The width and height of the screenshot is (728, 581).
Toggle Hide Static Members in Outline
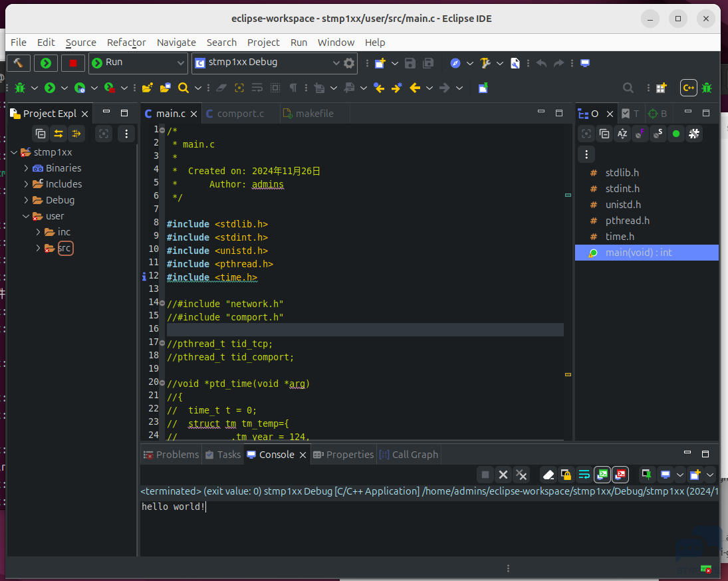pos(658,134)
